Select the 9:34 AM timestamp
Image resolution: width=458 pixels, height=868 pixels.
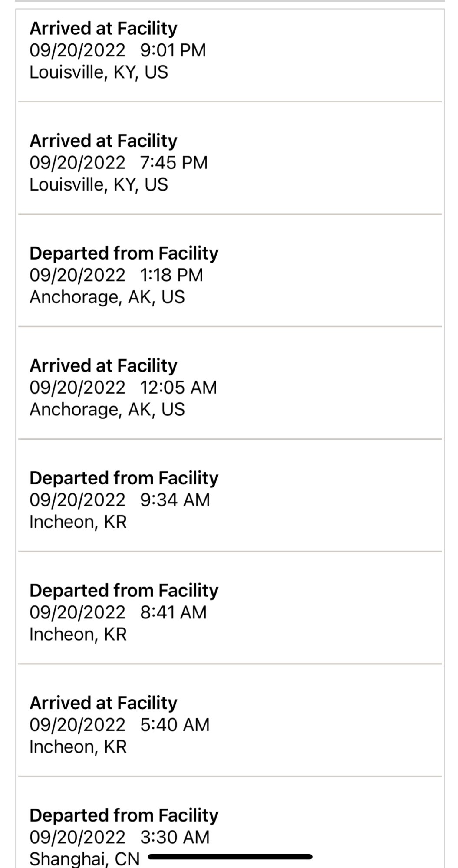119,500
